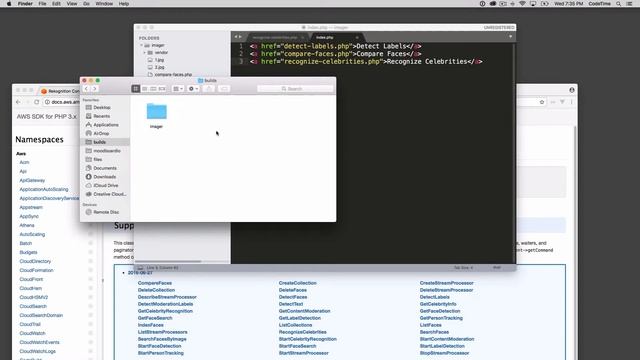Open the DetectLabels operation link
Image resolution: width=640 pixels, height=360 pixels.
tap(434, 297)
